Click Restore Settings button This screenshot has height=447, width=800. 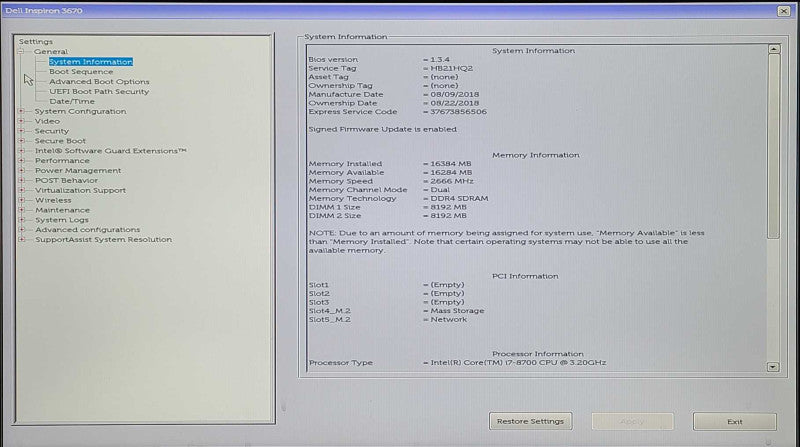pyautogui.click(x=531, y=421)
